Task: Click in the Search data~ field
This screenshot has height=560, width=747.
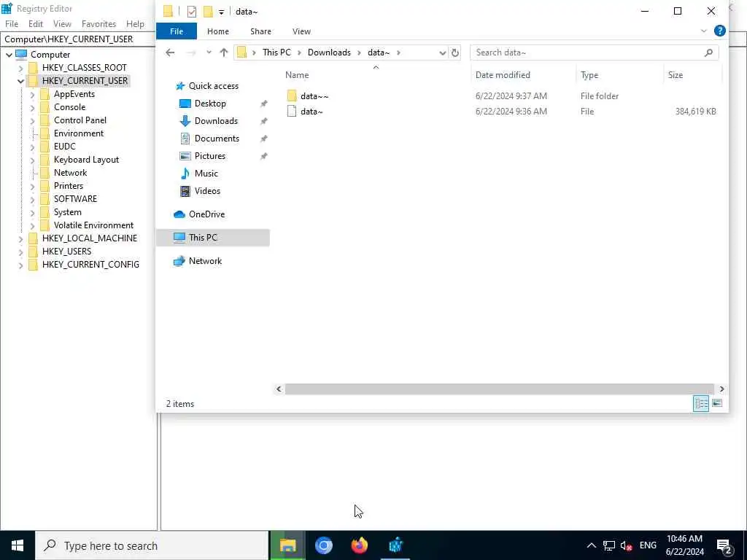Action: (594, 52)
